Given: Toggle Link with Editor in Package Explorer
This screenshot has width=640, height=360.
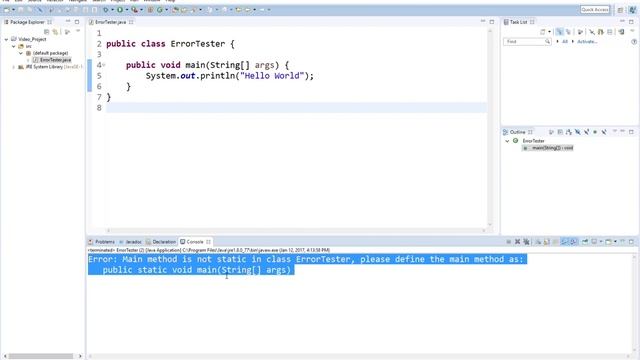Looking at the screenshot, I should coord(55,31).
